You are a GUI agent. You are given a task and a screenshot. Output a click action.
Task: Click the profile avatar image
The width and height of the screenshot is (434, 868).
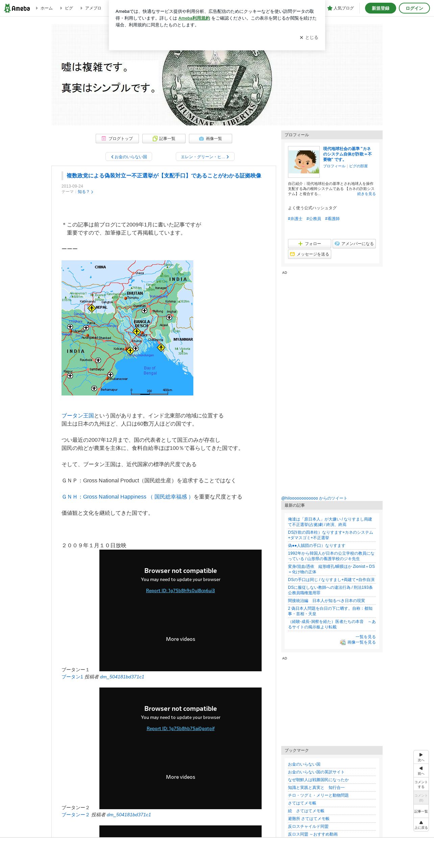click(304, 162)
